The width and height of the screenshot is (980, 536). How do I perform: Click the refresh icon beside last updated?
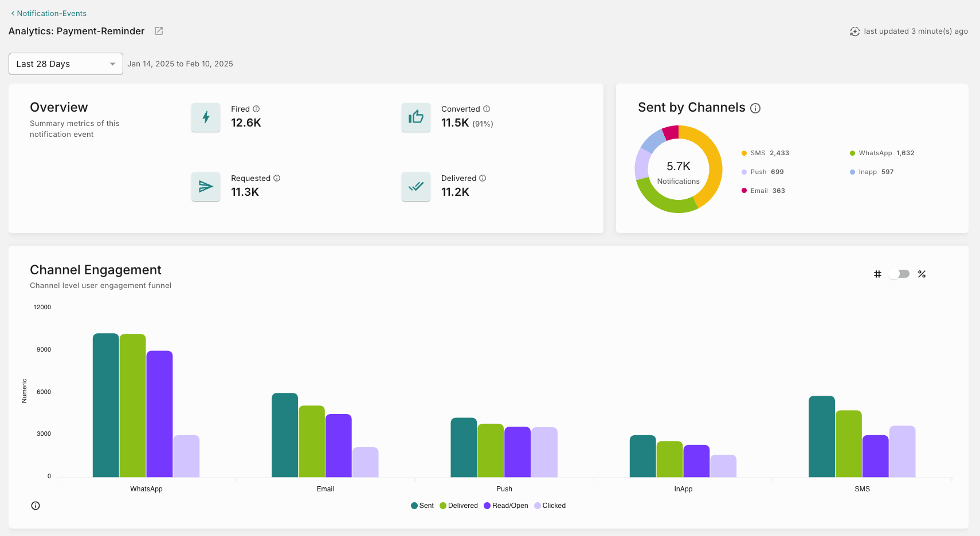(x=854, y=31)
